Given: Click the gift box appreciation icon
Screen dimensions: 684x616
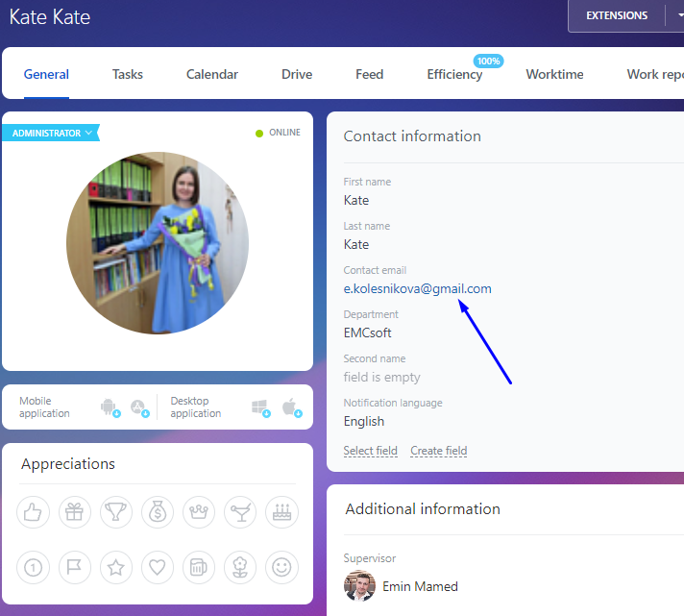Looking at the screenshot, I should click(74, 513).
